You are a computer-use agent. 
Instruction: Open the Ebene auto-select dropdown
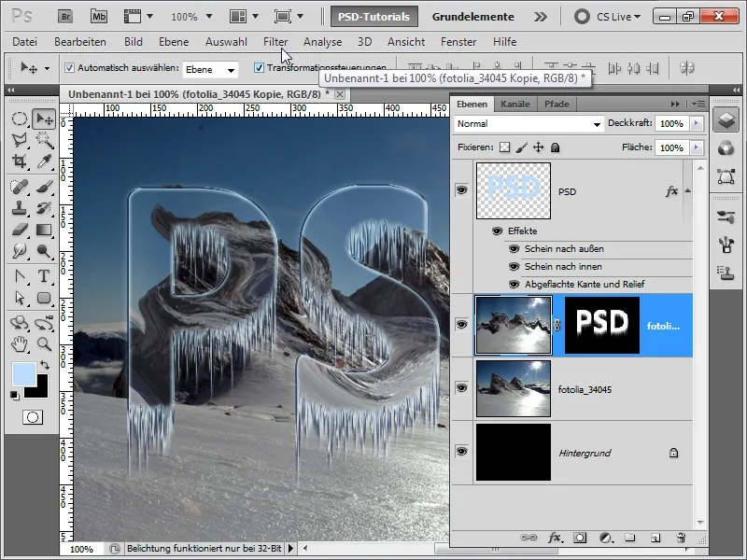[210, 69]
